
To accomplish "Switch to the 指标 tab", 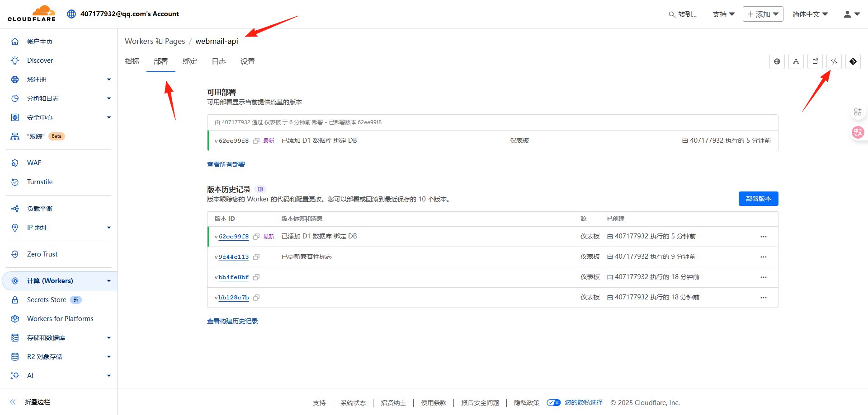I will pos(132,61).
